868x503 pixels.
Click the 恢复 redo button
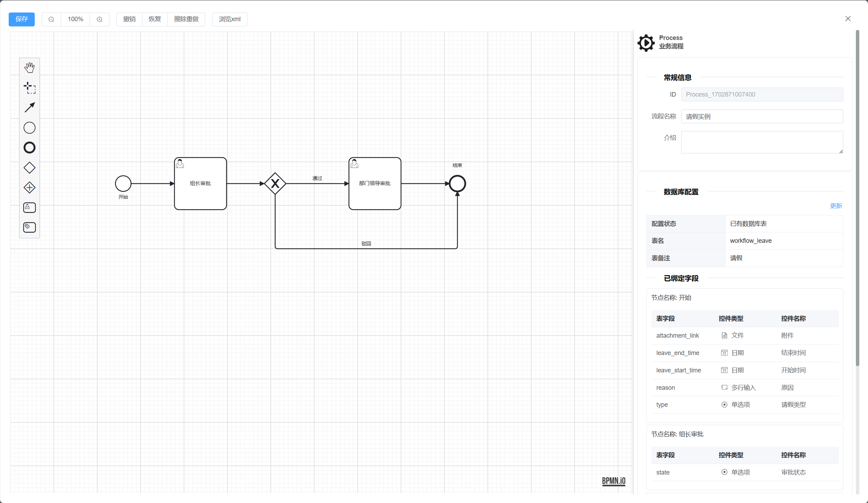point(155,19)
